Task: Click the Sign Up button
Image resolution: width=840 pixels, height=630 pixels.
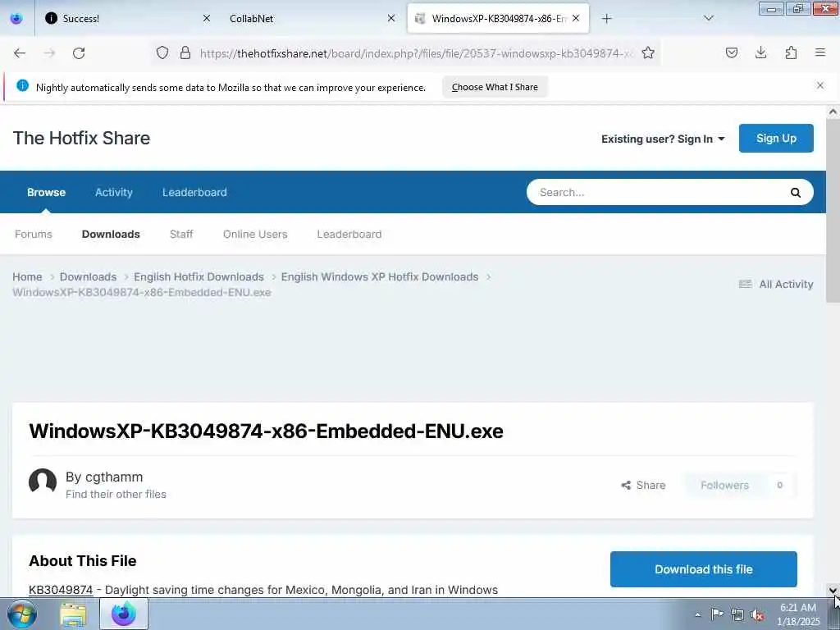Action: (776, 138)
